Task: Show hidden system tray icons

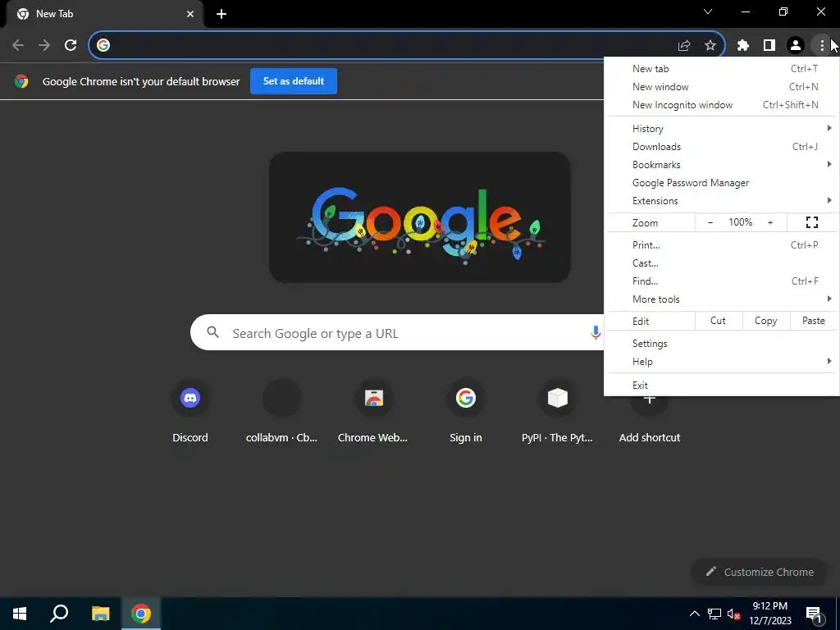Action: 694,614
